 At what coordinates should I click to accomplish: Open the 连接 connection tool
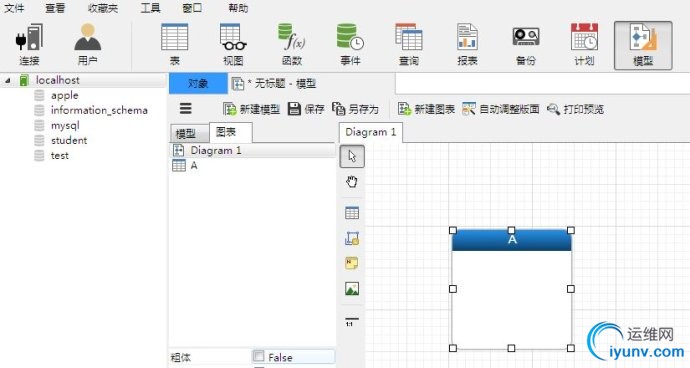pyautogui.click(x=29, y=45)
